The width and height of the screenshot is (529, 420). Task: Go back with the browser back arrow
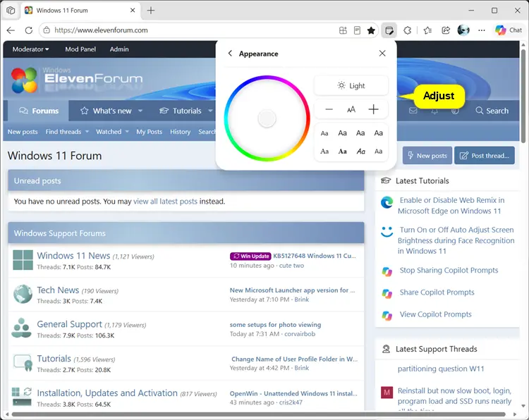pyautogui.click(x=11, y=30)
